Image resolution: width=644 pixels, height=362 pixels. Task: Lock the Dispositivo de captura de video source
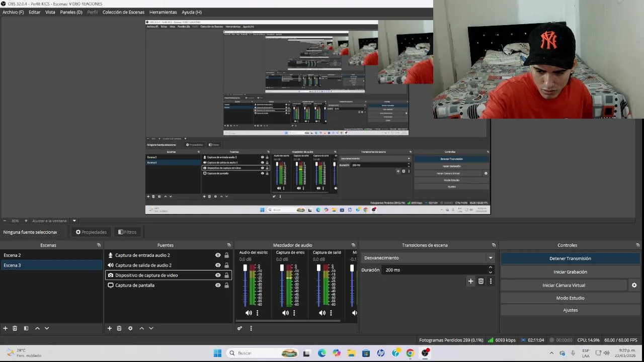[227, 276]
